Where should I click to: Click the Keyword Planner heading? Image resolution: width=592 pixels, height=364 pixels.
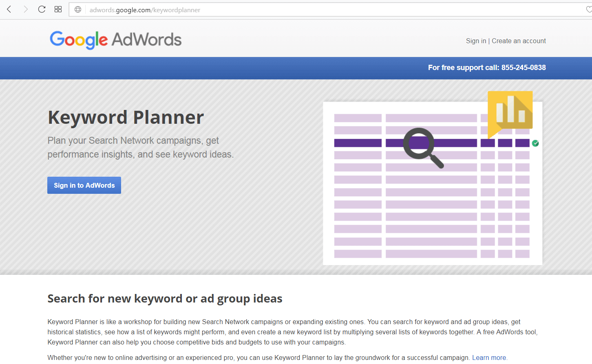126,118
